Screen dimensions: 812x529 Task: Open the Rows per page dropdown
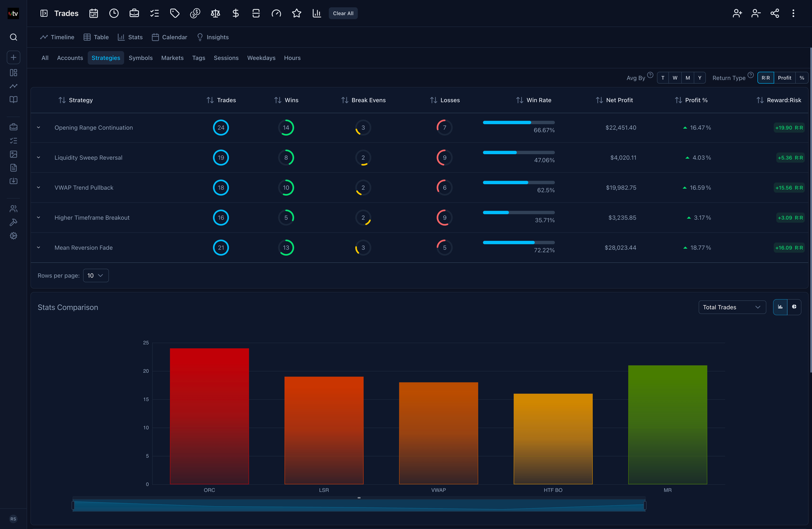click(x=95, y=276)
